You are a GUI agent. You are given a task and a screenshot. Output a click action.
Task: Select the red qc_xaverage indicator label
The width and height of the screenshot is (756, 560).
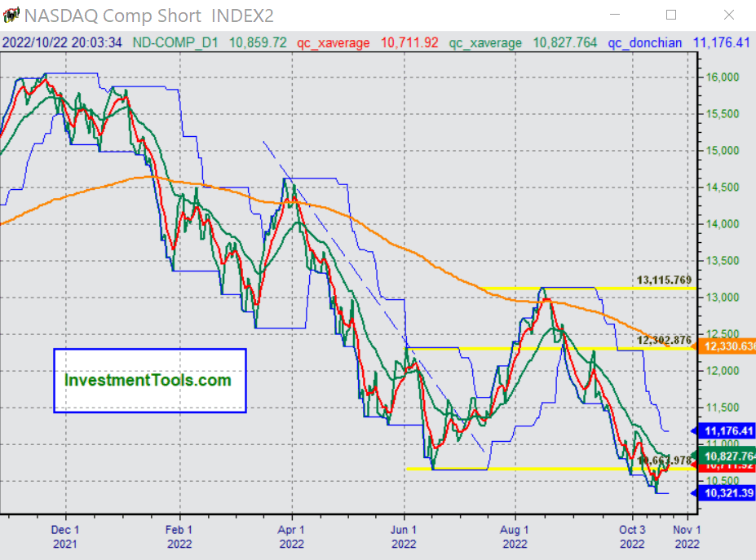pos(332,42)
